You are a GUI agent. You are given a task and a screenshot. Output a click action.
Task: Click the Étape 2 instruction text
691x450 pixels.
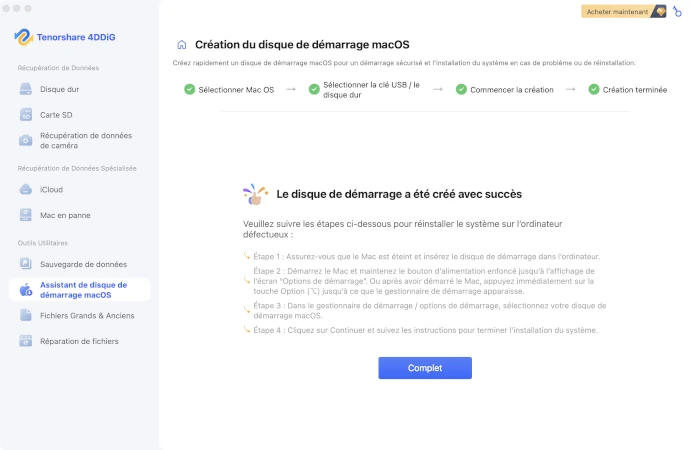click(424, 281)
